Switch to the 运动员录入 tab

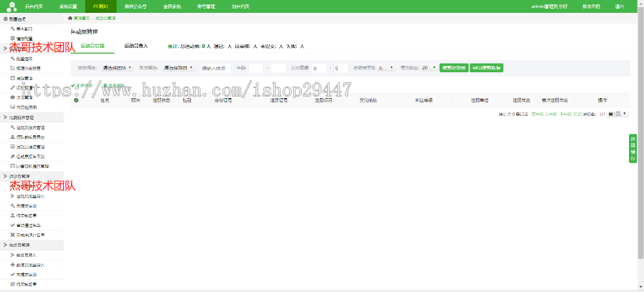(136, 46)
